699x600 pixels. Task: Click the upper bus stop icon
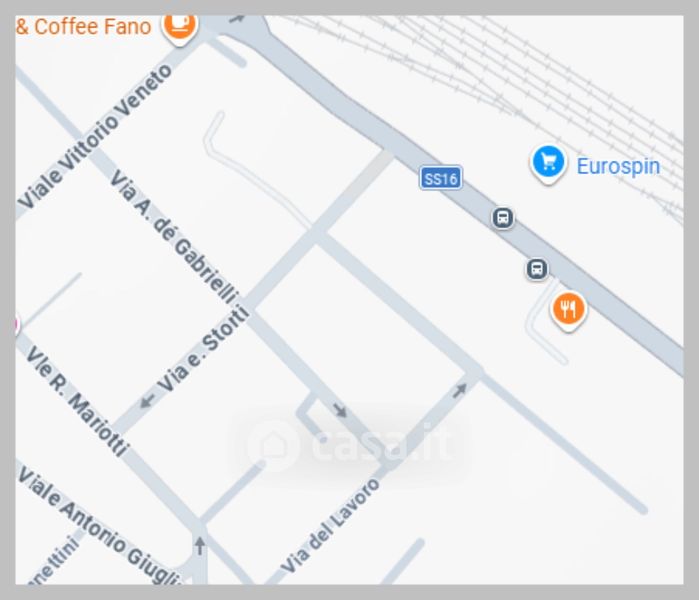[x=503, y=218]
